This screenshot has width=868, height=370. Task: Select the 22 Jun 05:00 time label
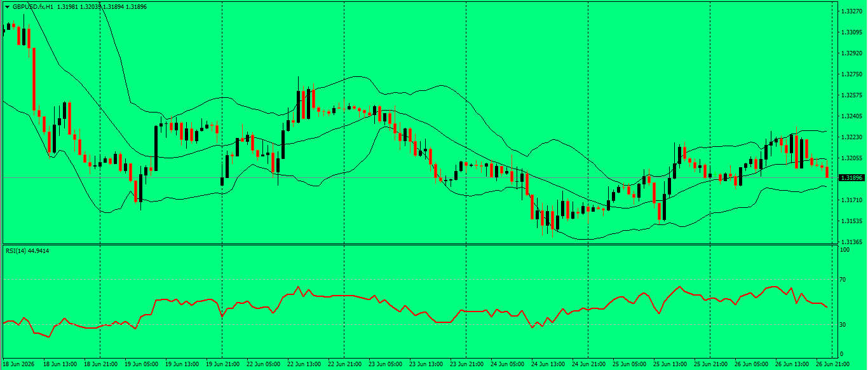[x=263, y=364]
